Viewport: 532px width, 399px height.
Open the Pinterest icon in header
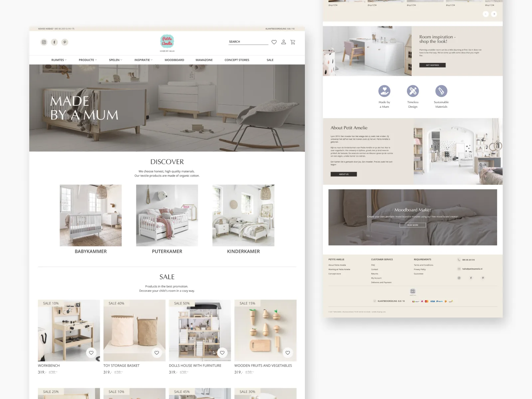coord(65,42)
